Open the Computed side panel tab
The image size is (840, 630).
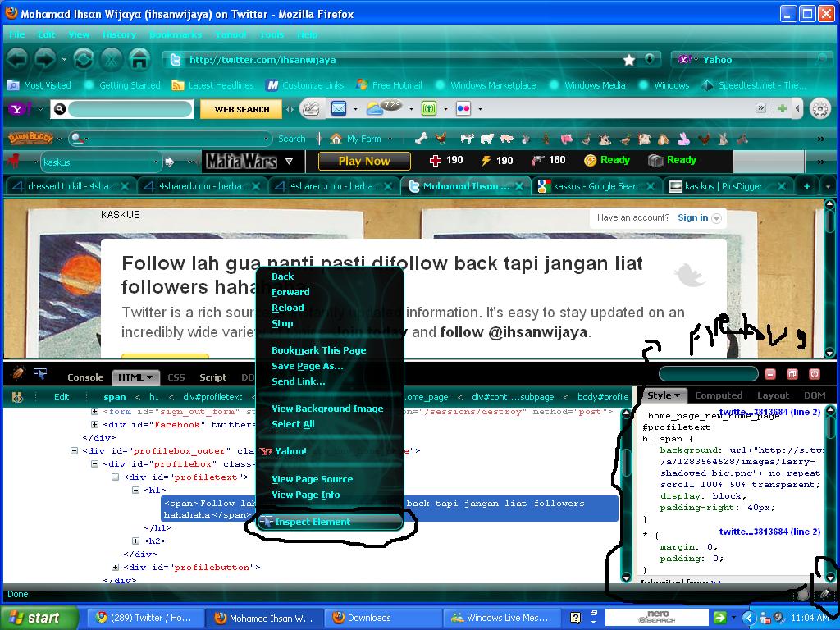[x=719, y=395]
